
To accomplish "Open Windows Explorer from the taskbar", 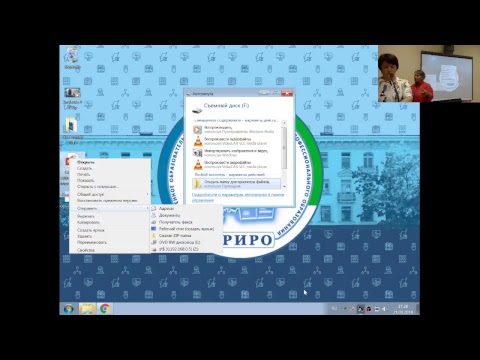I will tap(87, 309).
